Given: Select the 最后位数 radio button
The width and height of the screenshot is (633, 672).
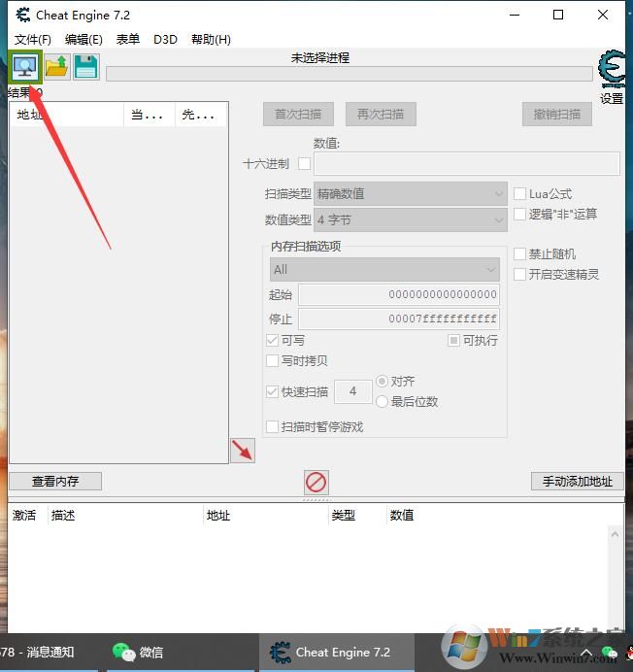Looking at the screenshot, I should point(383,401).
